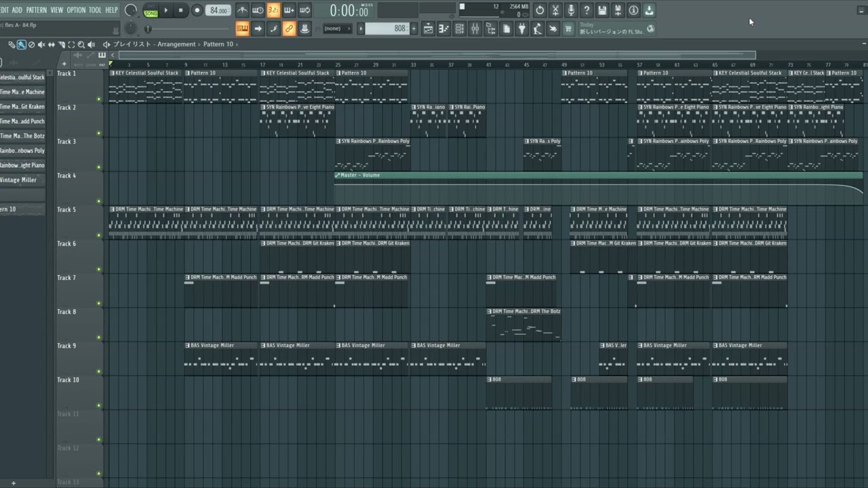The image size is (868, 488).
Task: Open playlist options menu arrow
Action: 106,44
